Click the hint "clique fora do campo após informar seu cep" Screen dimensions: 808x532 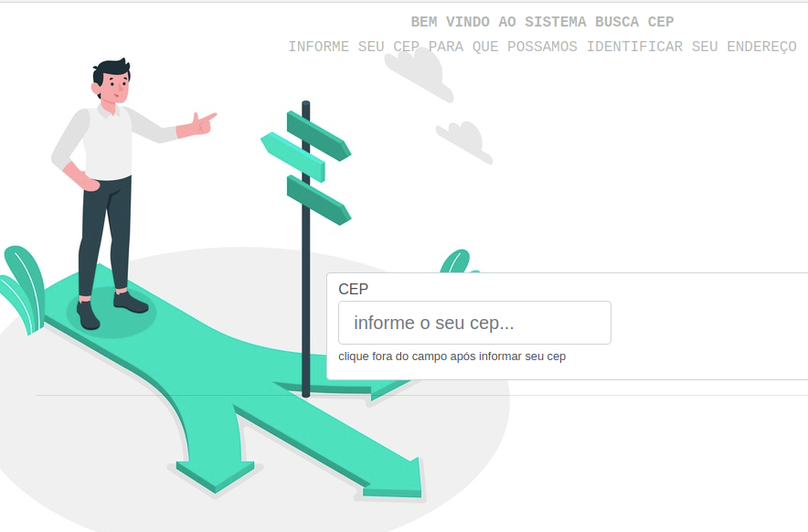(452, 356)
